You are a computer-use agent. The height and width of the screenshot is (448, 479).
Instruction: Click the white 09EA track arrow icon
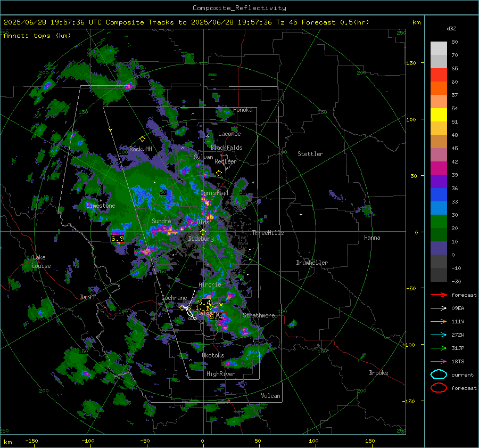[x=439, y=308]
